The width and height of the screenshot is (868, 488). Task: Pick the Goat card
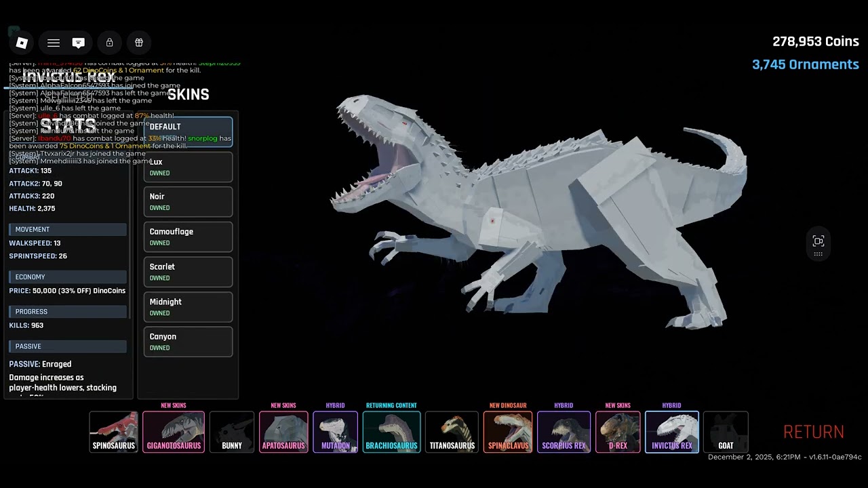726,432
